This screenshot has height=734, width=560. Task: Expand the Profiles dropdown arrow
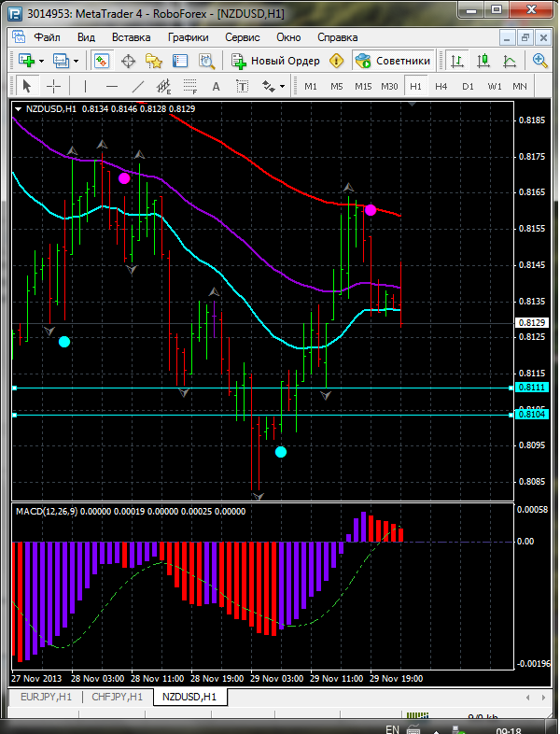point(77,61)
